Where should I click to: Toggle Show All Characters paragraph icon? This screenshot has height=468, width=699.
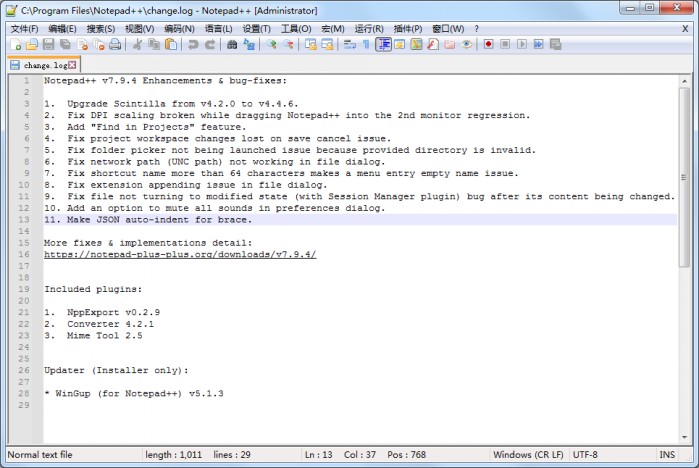[365, 45]
